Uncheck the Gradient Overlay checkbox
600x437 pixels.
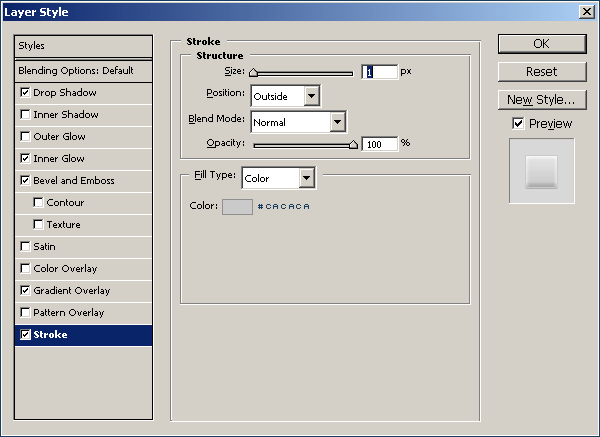tap(25, 290)
